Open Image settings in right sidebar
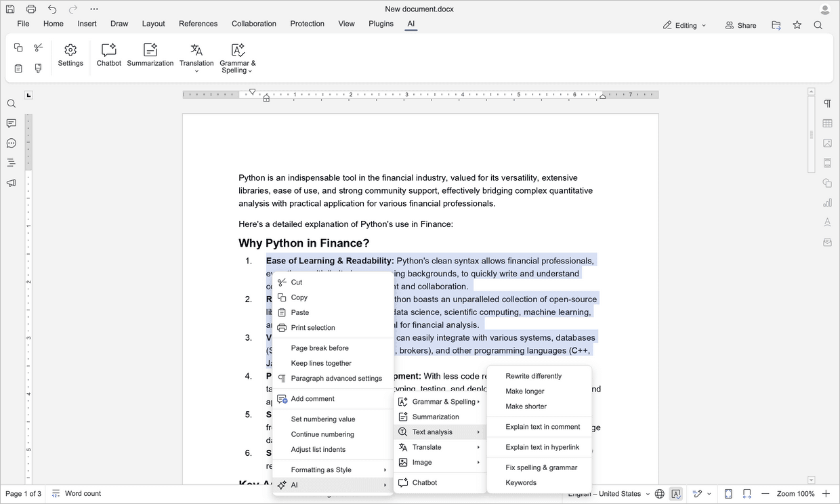This screenshot has width=840, height=504. 827,143
